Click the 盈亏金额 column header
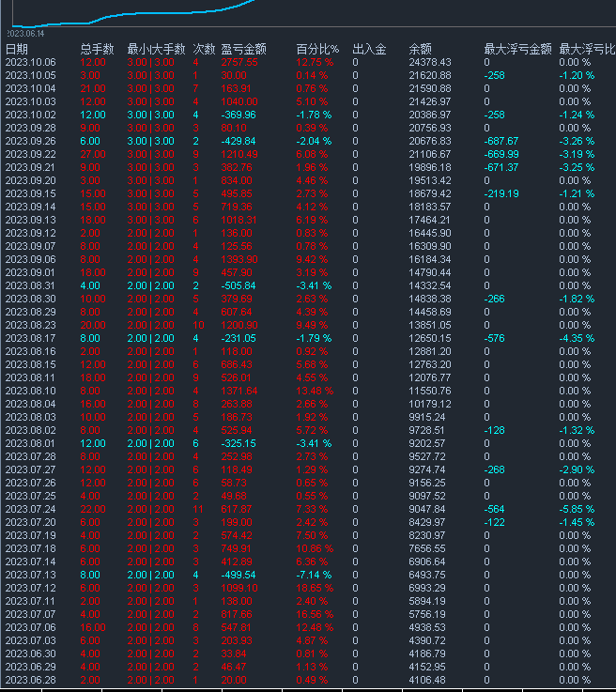 click(243, 49)
